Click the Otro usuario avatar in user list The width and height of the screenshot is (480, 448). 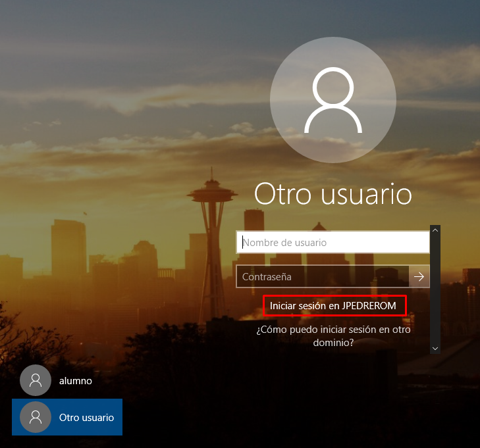[36, 417]
